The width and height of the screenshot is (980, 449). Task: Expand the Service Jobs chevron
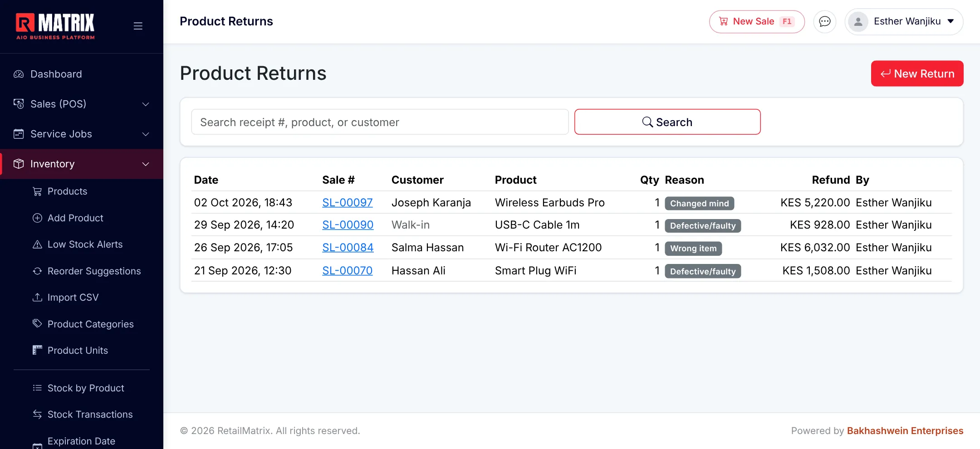point(146,134)
